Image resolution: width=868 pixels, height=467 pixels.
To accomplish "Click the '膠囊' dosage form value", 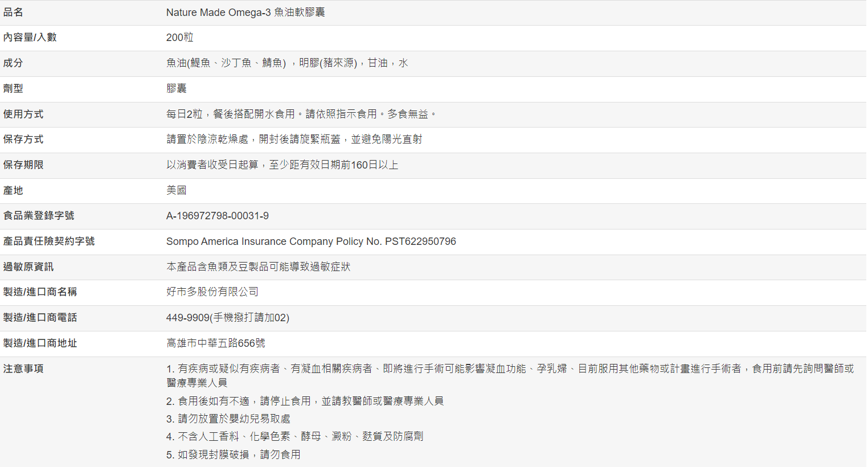I will click(176, 89).
